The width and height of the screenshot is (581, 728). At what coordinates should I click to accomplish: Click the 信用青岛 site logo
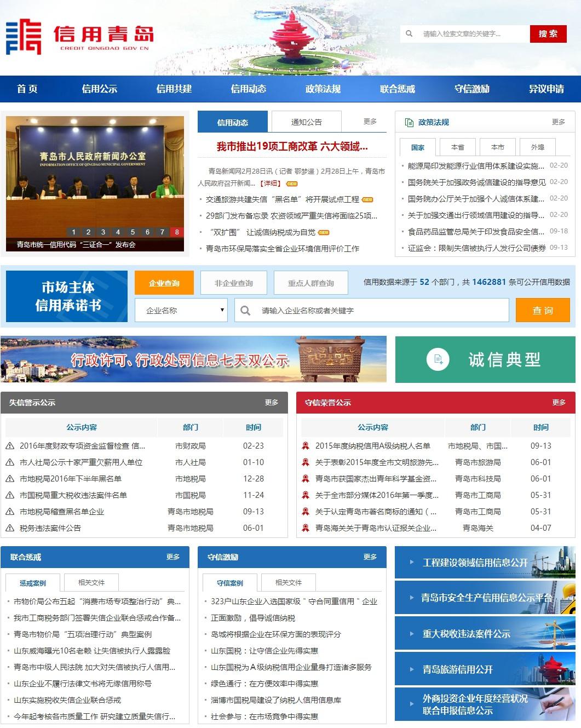pos(79,37)
